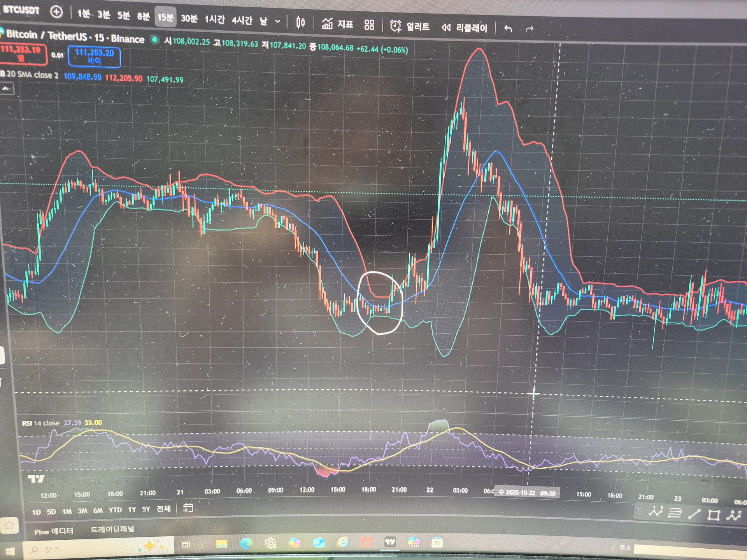This screenshot has height=560, width=747.
Task: Open the go-to-date calendar icon
Action: point(188,508)
